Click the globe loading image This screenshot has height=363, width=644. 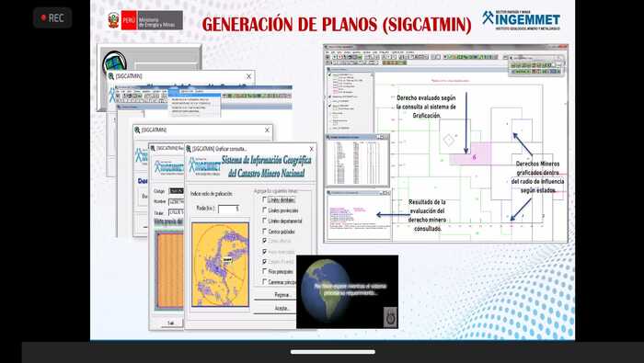pyautogui.click(x=347, y=291)
